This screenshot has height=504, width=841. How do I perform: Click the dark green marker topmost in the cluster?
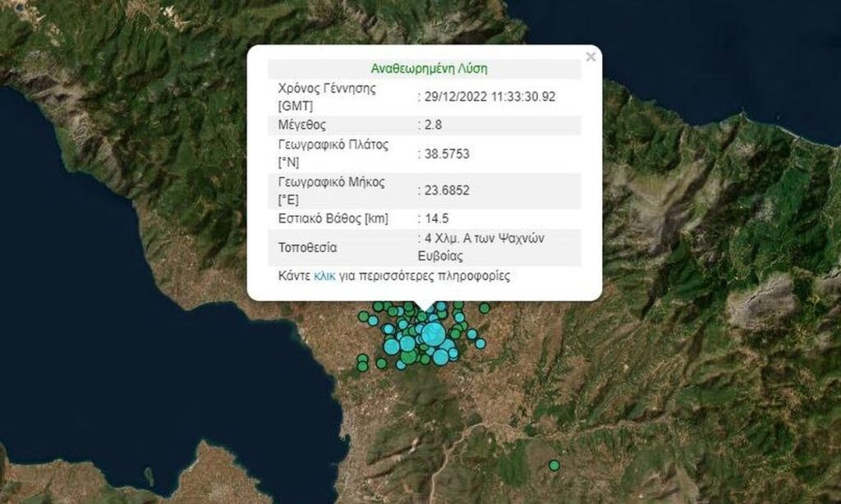[379, 305]
